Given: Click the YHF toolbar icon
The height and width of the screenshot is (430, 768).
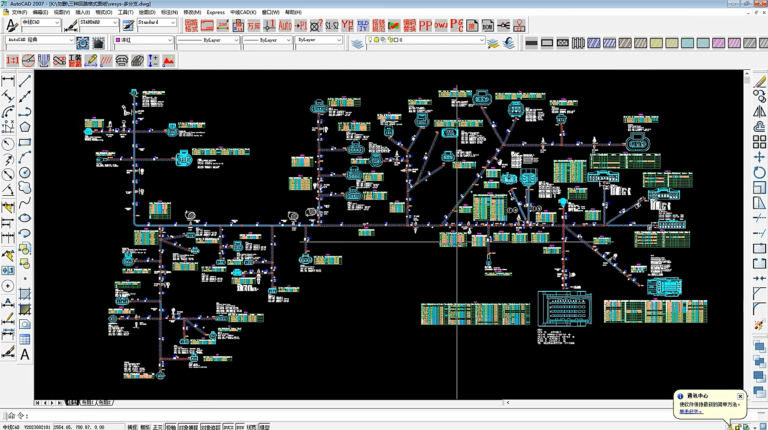Looking at the screenshot, I should coord(347,25).
